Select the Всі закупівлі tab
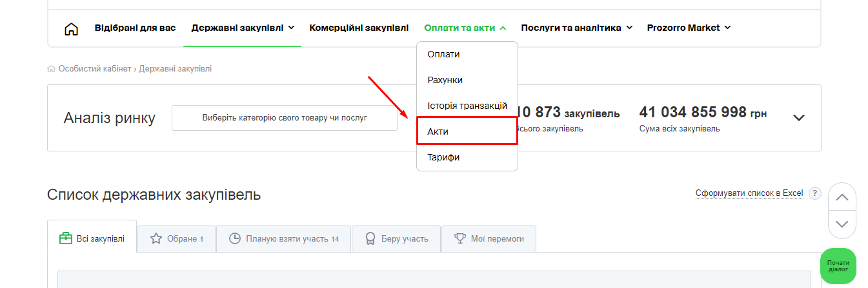 pos(92,238)
